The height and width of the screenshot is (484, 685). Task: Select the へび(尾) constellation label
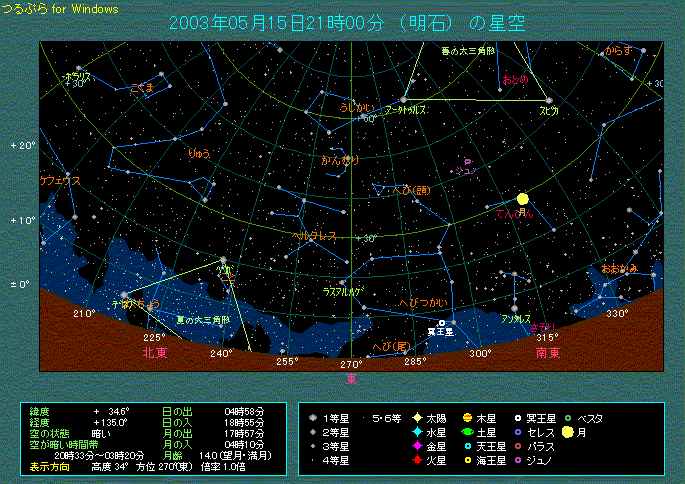(392, 346)
